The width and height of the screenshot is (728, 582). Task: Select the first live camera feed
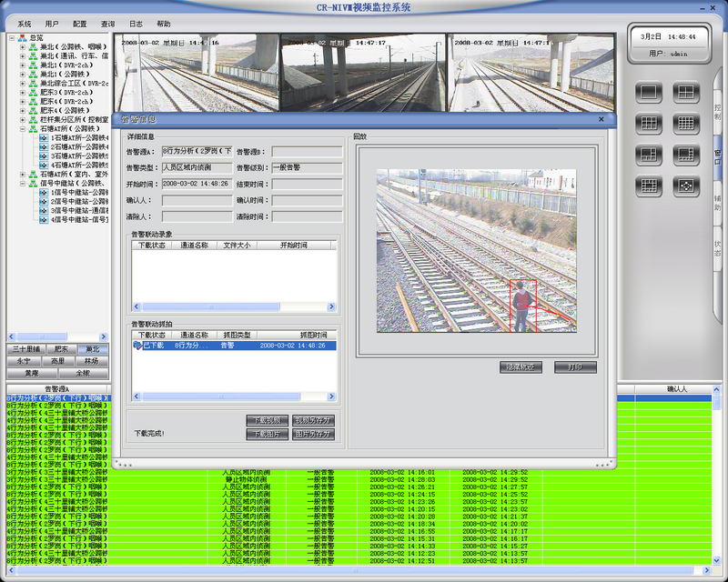click(x=197, y=73)
